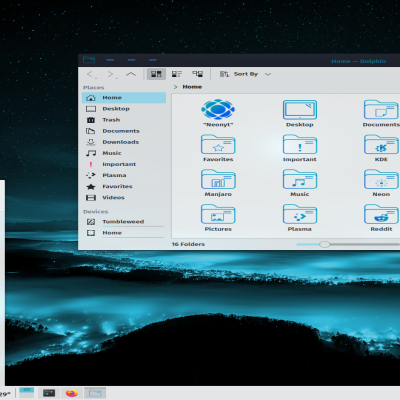Click the breadcrumb arrow before Home
This screenshot has height=400, width=400.
pyautogui.click(x=175, y=87)
